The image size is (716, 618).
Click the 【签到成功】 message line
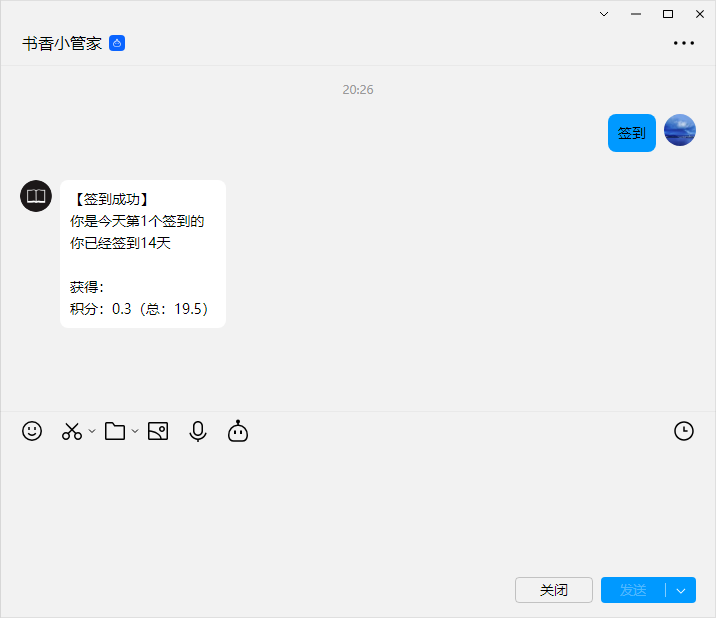tap(112, 199)
